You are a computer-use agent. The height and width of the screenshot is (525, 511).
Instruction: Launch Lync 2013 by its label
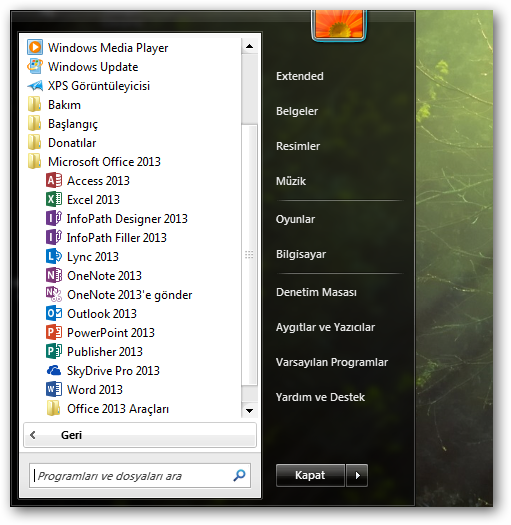[93, 257]
